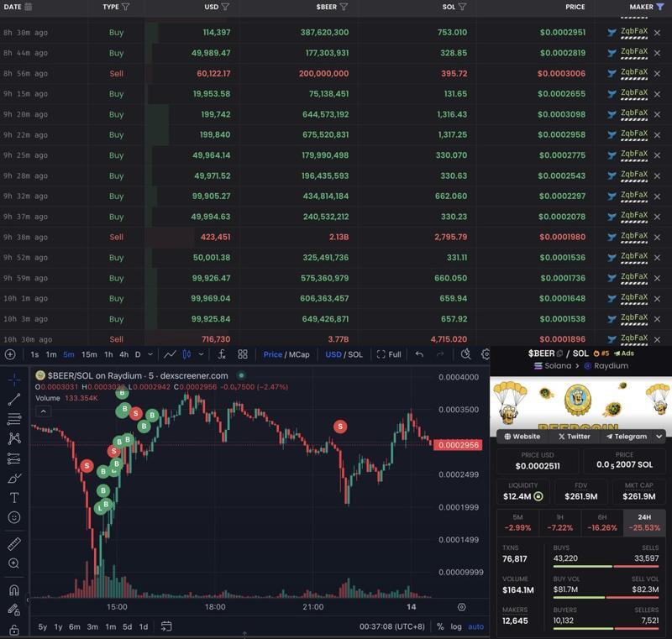Select the 1h interval

click(x=108, y=354)
